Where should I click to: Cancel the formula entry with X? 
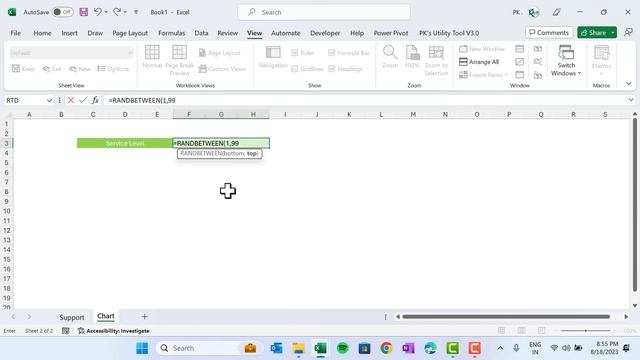click(x=71, y=100)
